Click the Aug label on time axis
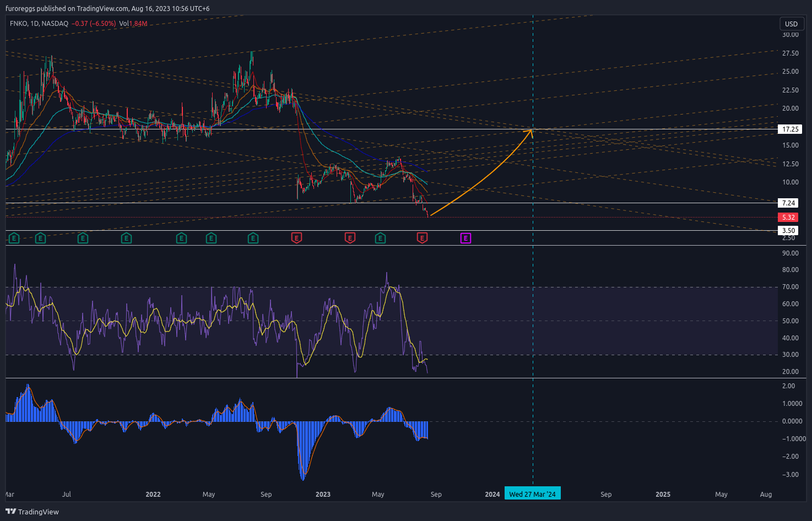Screen dimensions: 812x521 766,494
